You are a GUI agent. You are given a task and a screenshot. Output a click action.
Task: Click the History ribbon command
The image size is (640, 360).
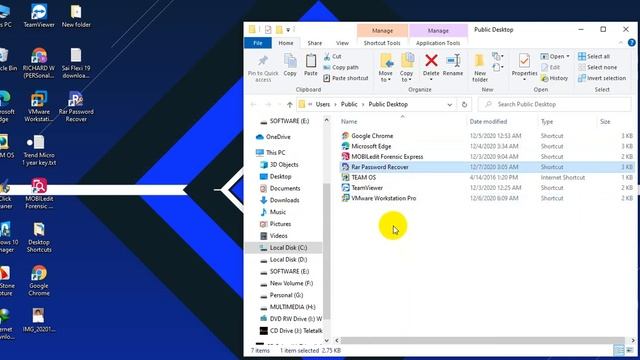click(x=554, y=78)
